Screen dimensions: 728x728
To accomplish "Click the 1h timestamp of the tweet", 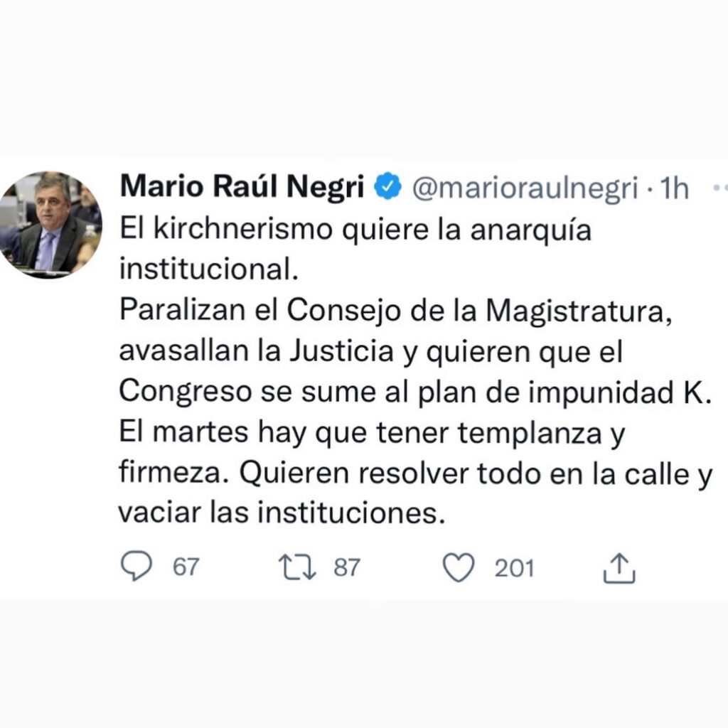I will pos(674,188).
